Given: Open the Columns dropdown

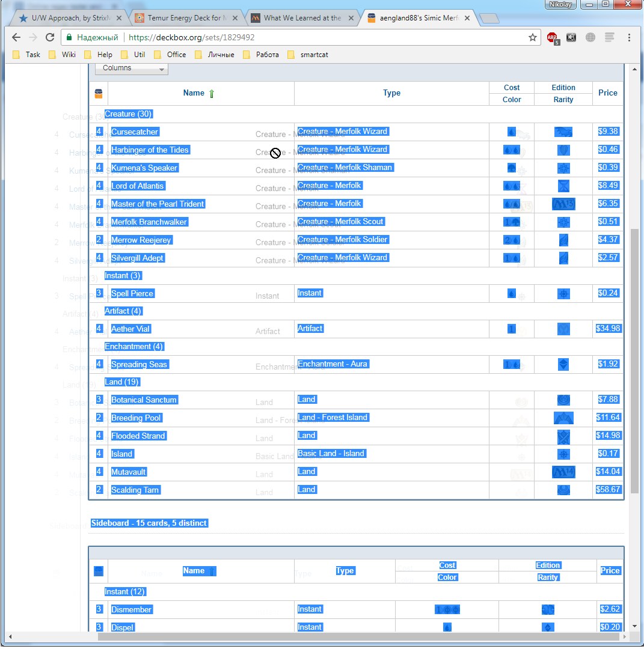Looking at the screenshot, I should [x=131, y=69].
